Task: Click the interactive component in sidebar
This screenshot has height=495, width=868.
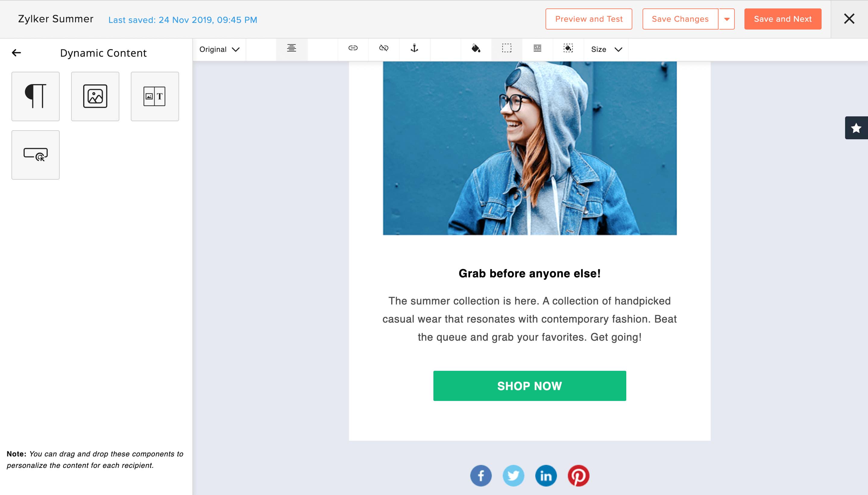Action: 35,154
